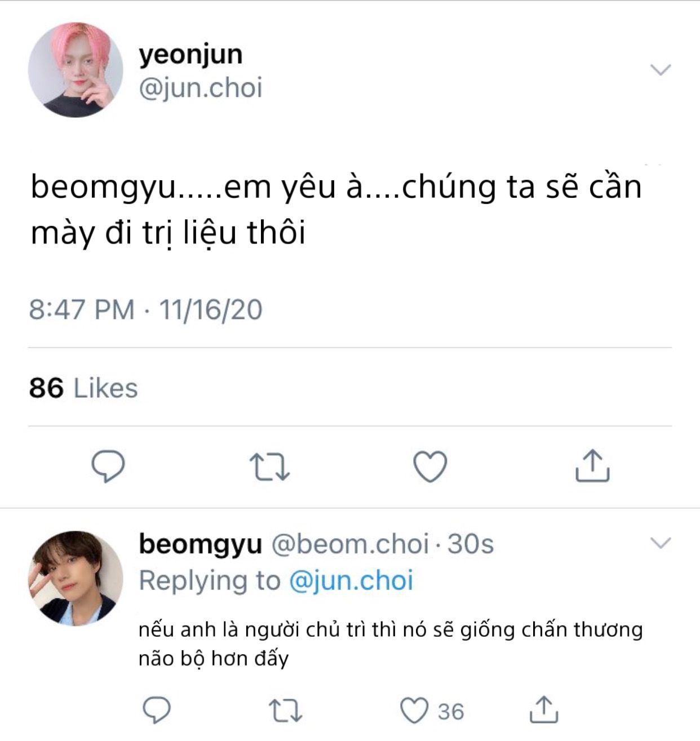700x741 pixels.
Task: Open the options chevron on yeonjun's tweet
Action: pyautogui.click(x=661, y=70)
